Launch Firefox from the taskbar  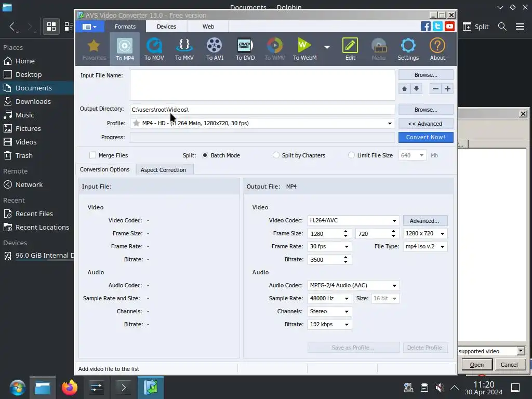[x=70, y=388]
